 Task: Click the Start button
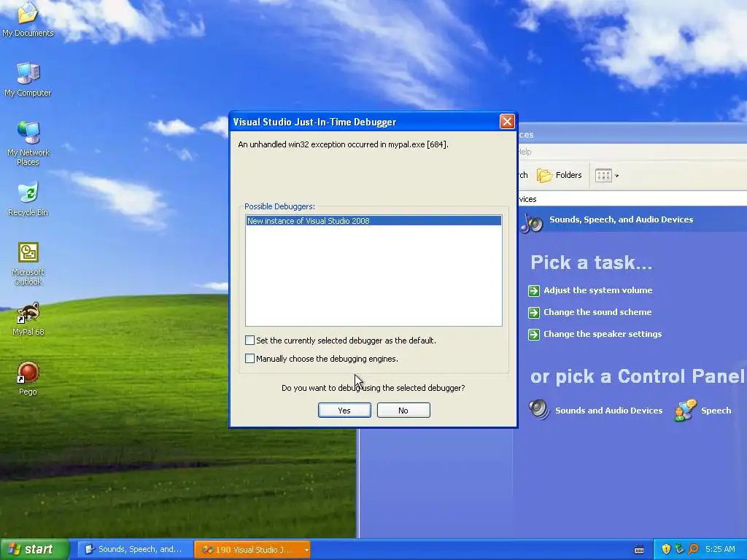coord(34,549)
